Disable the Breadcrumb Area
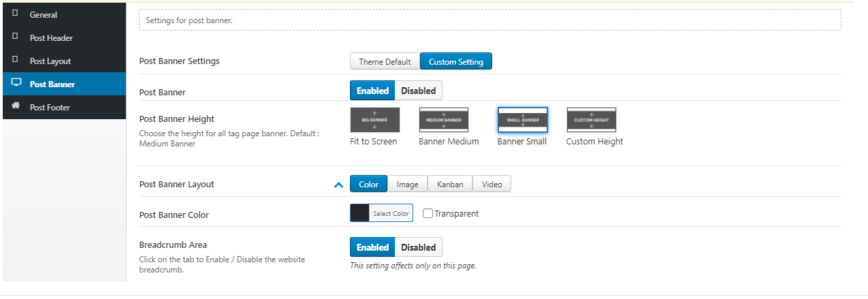Screen dimensions: 868x299 tap(418, 247)
